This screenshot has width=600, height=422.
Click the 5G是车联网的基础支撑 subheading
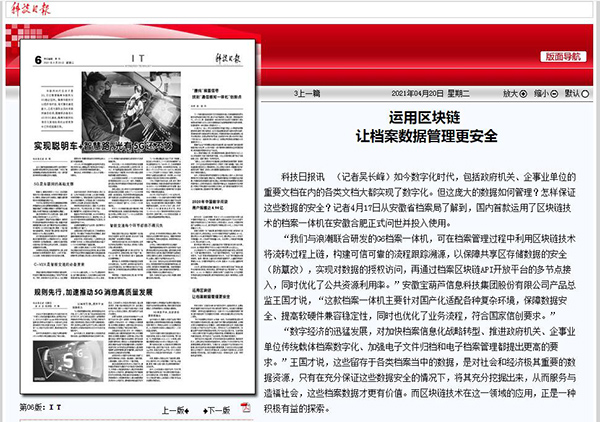(54, 184)
